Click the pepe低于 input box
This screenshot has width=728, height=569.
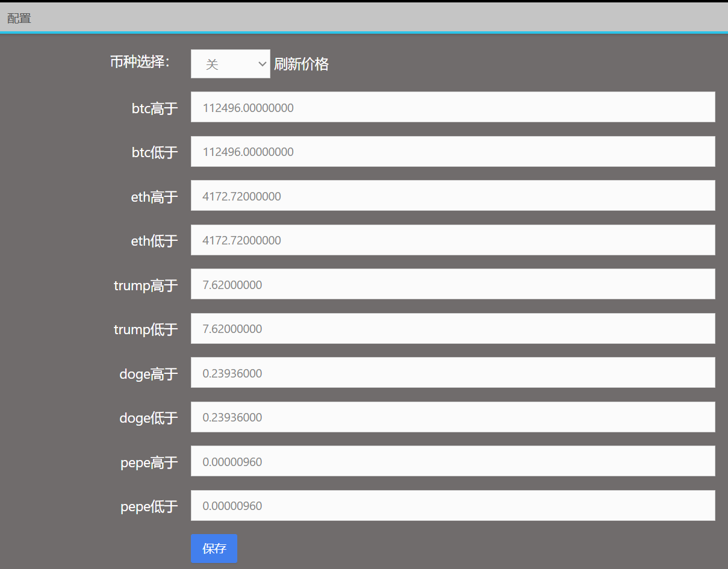click(452, 506)
